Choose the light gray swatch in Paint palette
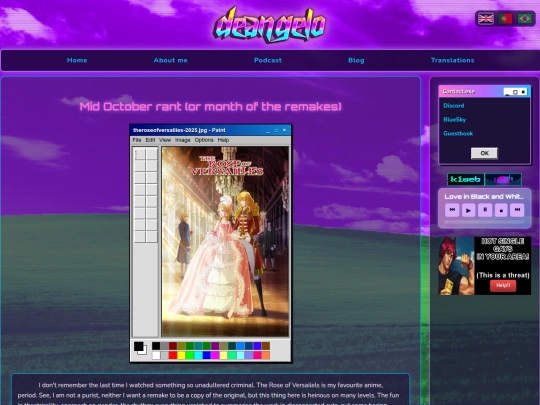The image size is (540, 405). [x=164, y=355]
